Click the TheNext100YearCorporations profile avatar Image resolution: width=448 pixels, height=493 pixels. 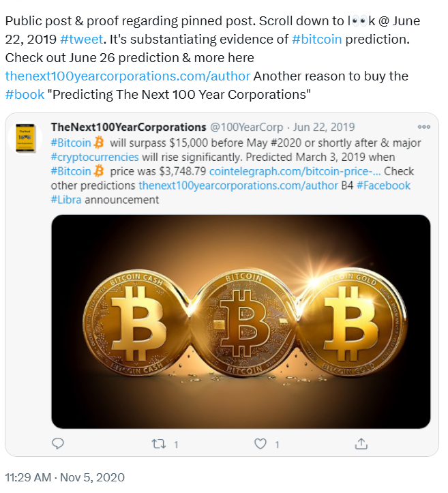pos(27,139)
